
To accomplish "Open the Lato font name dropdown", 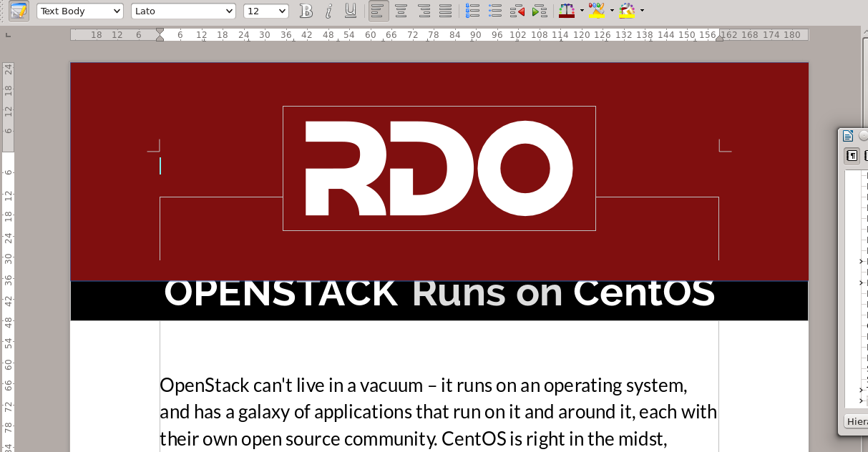I will click(183, 11).
